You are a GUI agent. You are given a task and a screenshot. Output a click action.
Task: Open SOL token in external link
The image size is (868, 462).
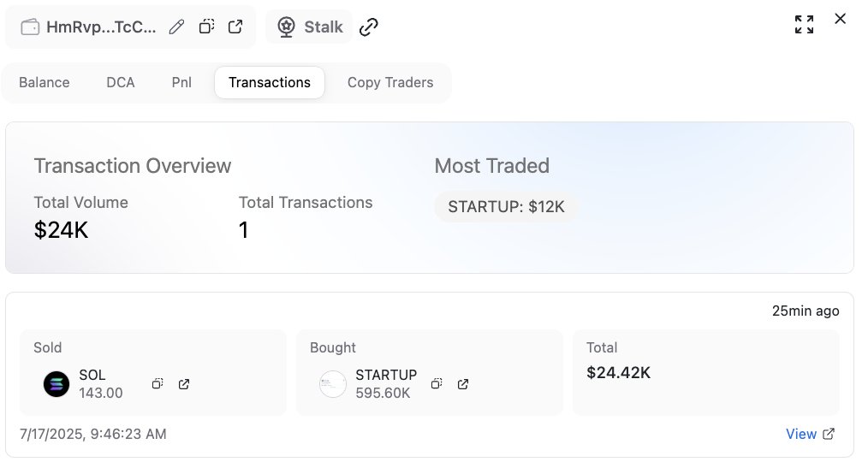click(184, 383)
